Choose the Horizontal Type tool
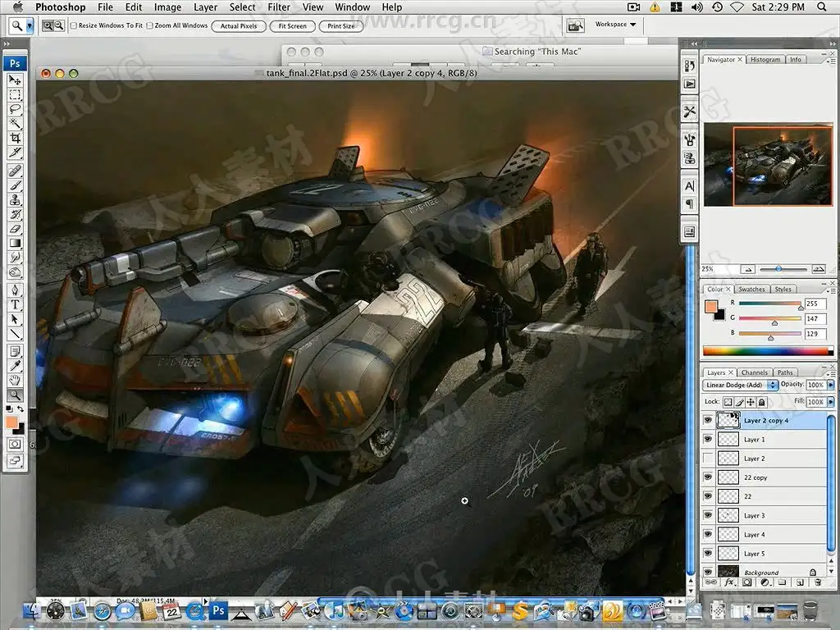The height and width of the screenshot is (630, 840). point(15,304)
